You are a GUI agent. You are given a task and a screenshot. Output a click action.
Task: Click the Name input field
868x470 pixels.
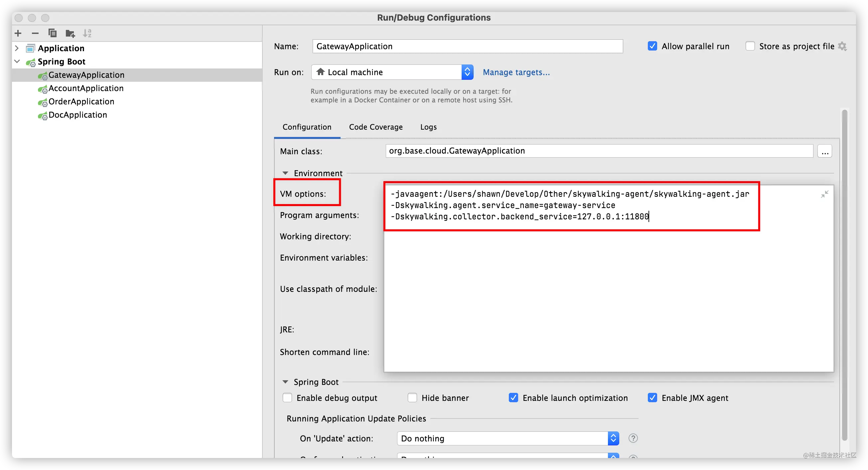coord(467,46)
